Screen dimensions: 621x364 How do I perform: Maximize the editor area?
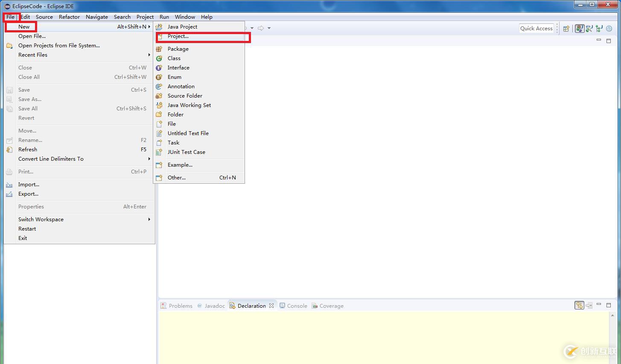pyautogui.click(x=609, y=40)
